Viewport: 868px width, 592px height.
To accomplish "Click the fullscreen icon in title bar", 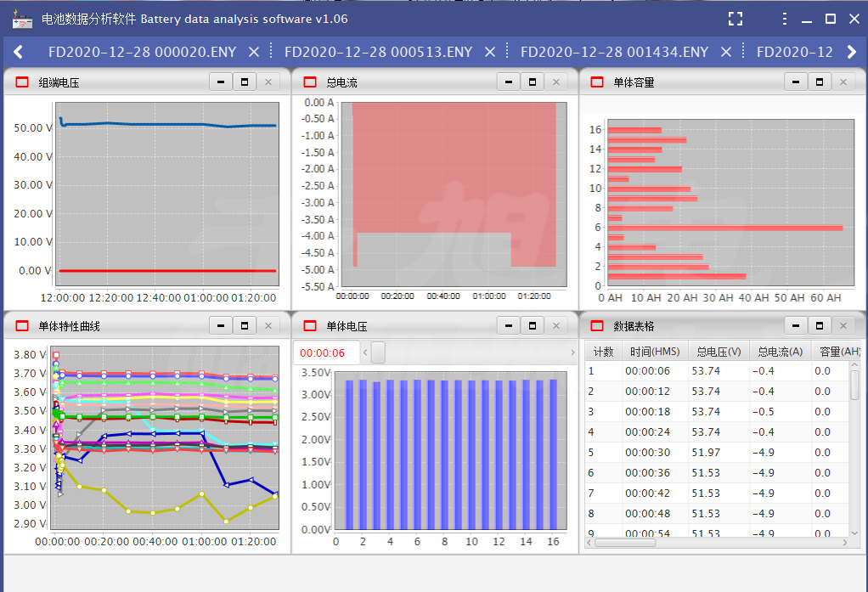I will [x=736, y=19].
